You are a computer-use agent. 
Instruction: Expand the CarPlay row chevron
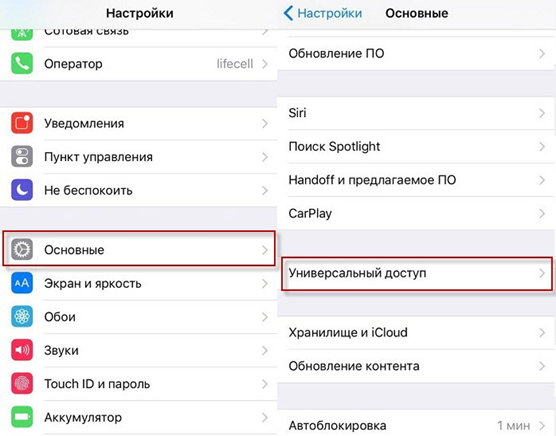tap(542, 213)
